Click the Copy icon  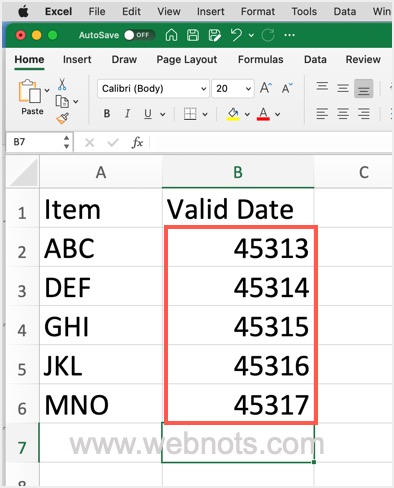click(62, 101)
